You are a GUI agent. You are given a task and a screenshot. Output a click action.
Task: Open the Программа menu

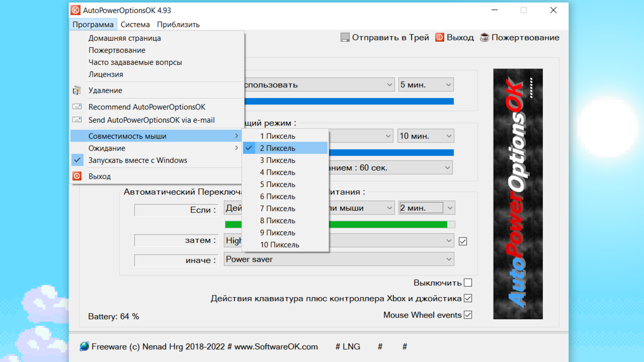(x=93, y=24)
